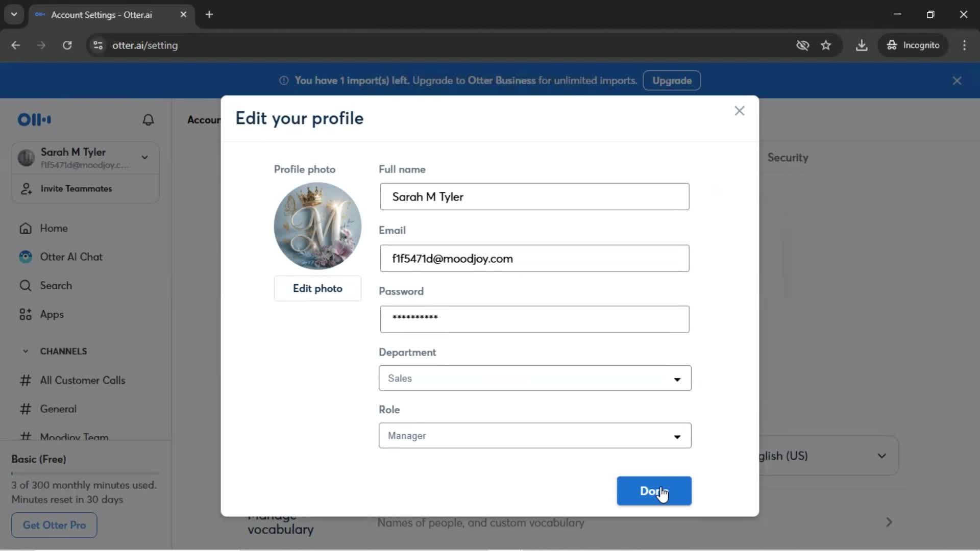
Task: Open the General channel
Action: click(x=58, y=409)
